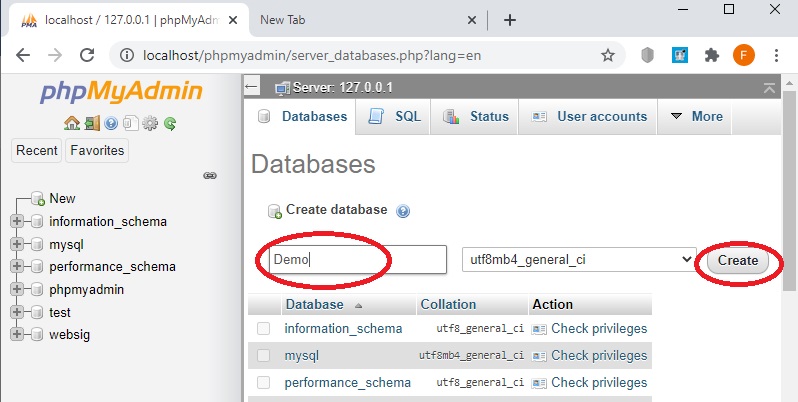
Task: Expand performance_schema node in the tree
Action: 17,266
